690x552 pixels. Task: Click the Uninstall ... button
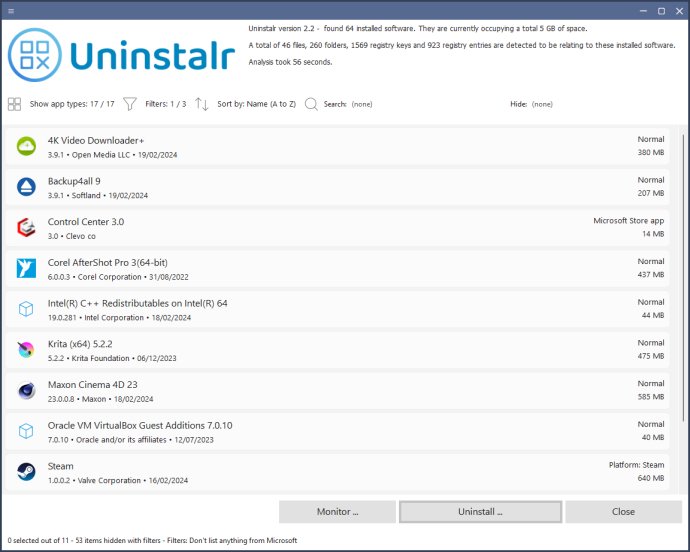pyautogui.click(x=480, y=512)
